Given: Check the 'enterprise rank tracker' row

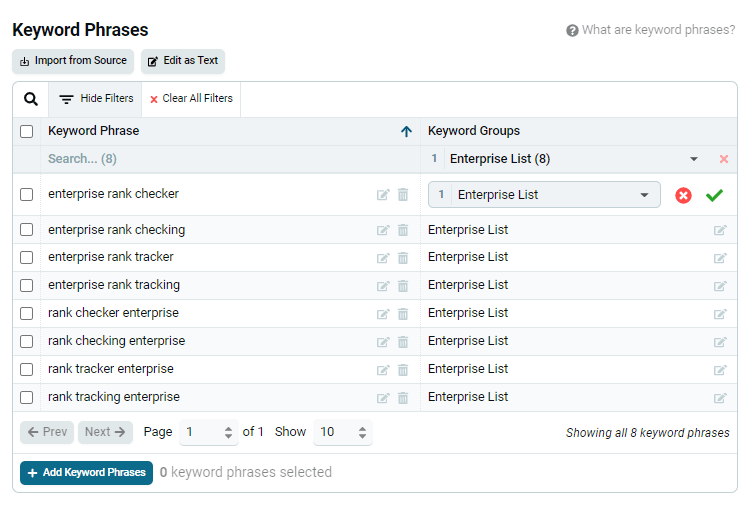Looking at the screenshot, I should (x=26, y=258).
